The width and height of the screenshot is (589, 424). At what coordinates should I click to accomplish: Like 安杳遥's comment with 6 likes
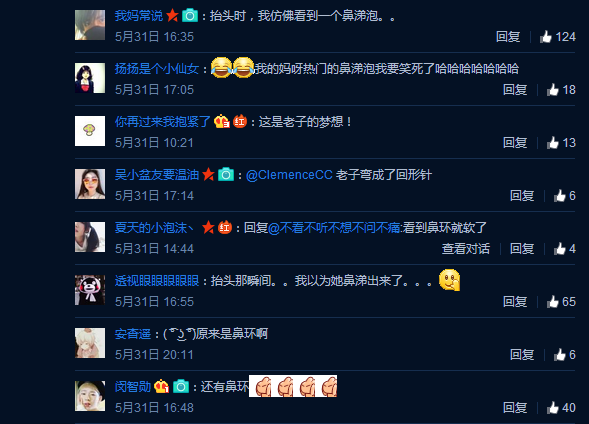(x=560, y=355)
